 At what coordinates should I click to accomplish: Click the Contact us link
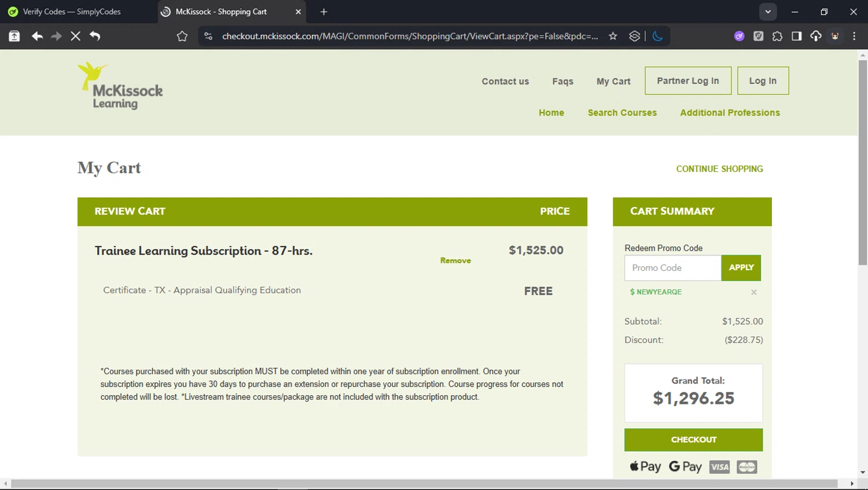point(505,81)
